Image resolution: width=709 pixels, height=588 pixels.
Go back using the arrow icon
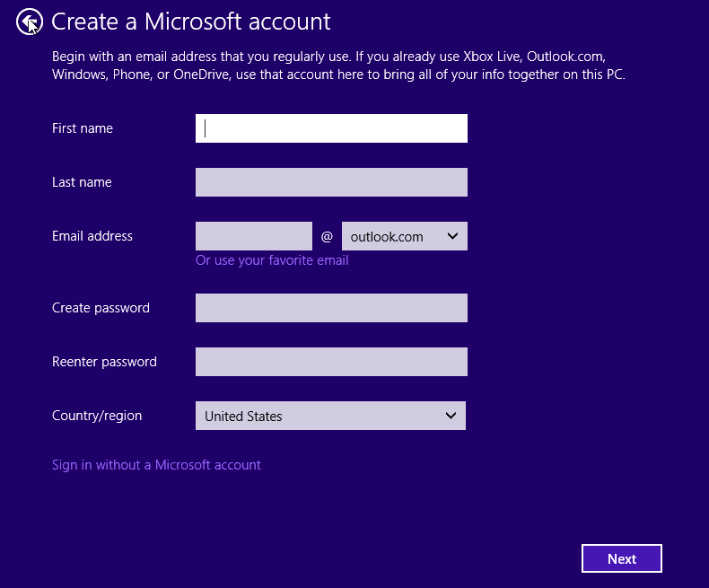pos(30,22)
